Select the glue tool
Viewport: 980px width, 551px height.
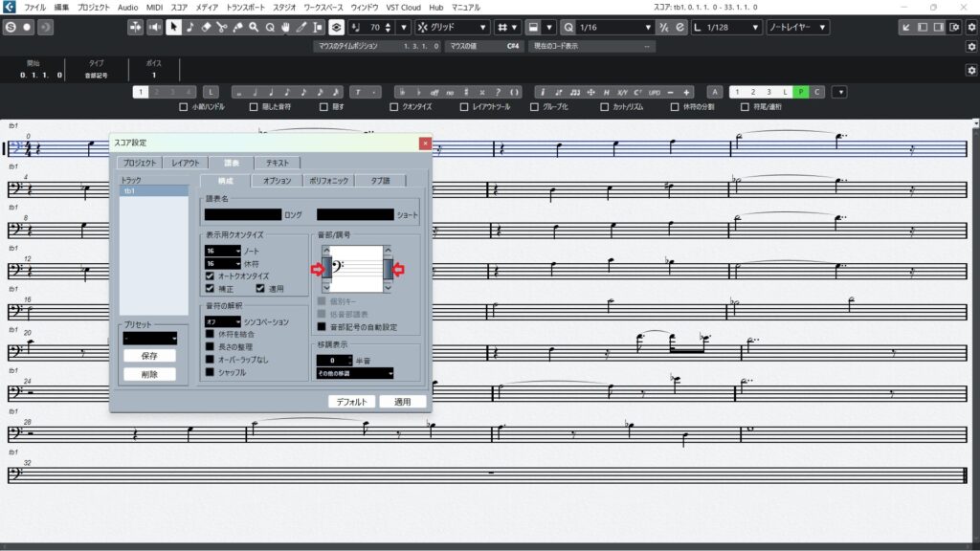[x=237, y=27]
